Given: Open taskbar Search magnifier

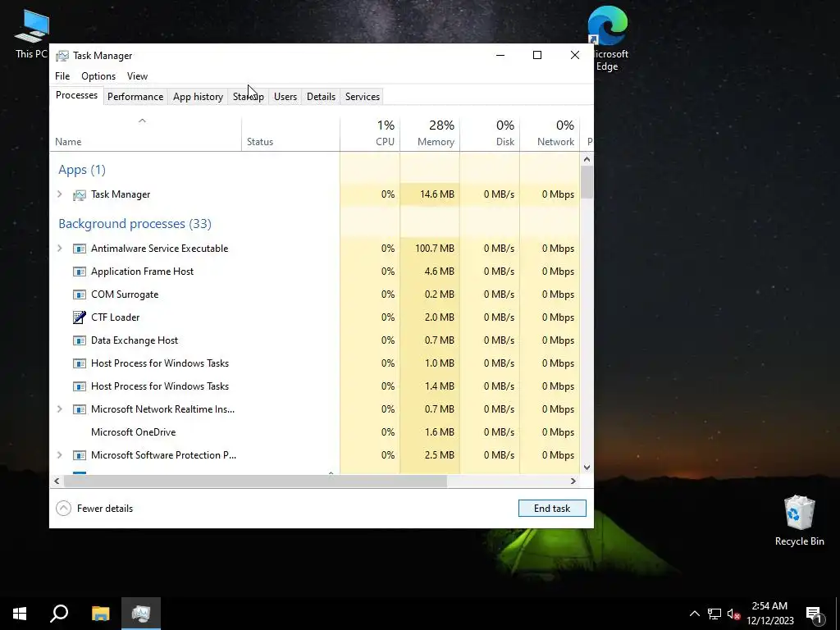Looking at the screenshot, I should (x=59, y=614).
